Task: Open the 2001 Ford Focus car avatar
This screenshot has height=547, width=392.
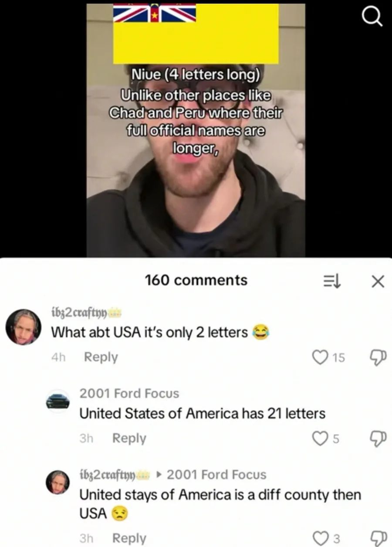Action: tap(58, 401)
